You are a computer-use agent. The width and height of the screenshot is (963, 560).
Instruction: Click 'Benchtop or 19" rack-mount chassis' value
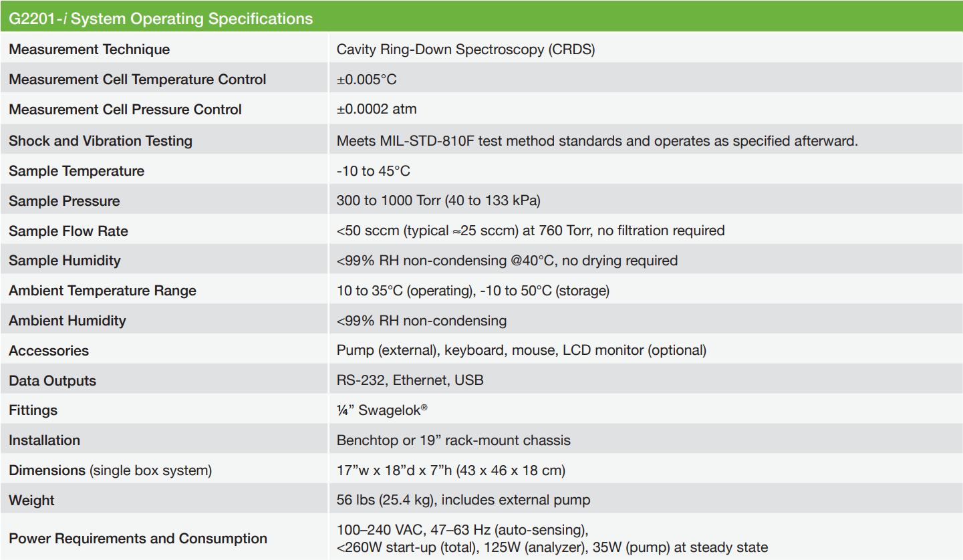454,440
